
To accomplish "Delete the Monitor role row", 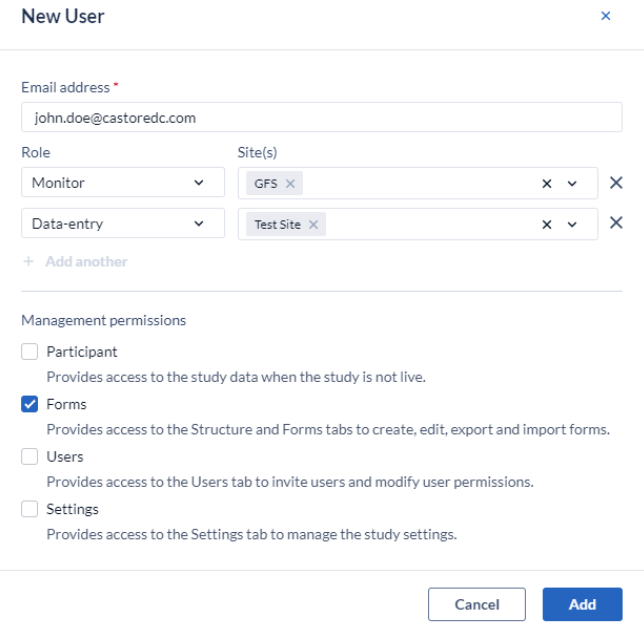I will [616, 182].
